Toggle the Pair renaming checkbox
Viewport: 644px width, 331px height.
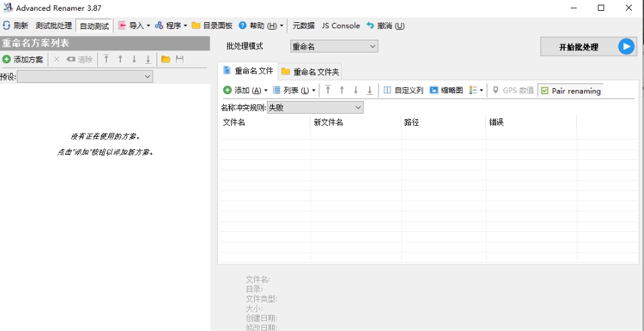[571, 90]
